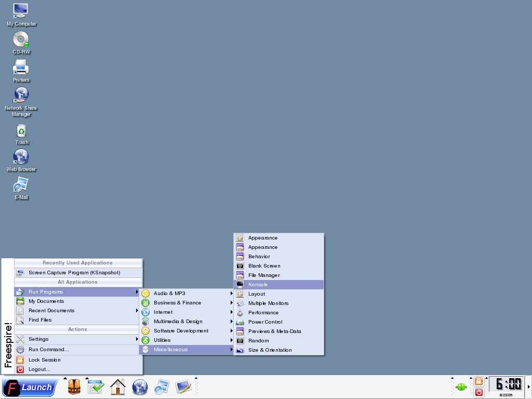Click the calendar checkmark icon in panel
The width and height of the screenshot is (532, 399).
pos(96,387)
